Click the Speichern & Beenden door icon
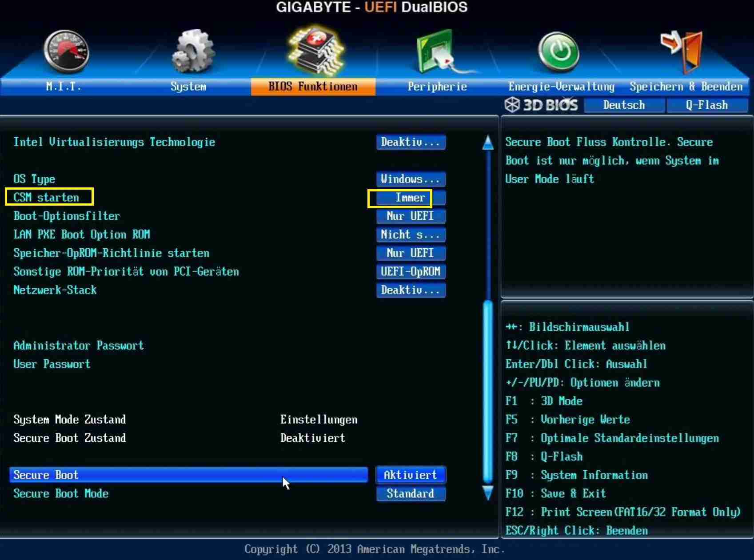754x560 pixels. (682, 52)
